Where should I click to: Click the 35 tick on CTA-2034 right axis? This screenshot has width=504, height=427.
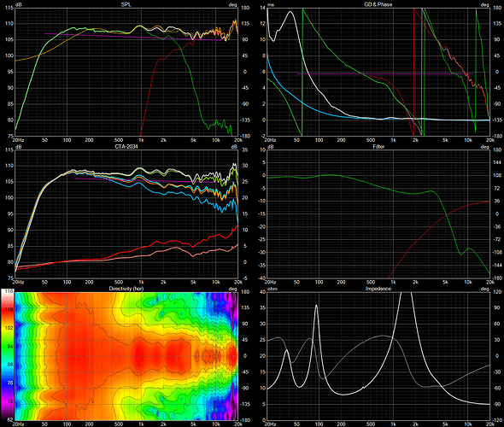click(244, 149)
